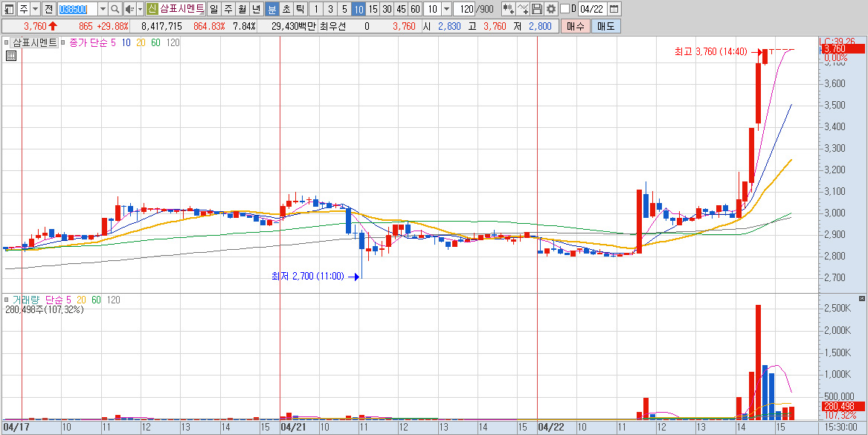Expand the stock code history dropdown
Image resolution: width=868 pixels, height=435 pixels.
103,9
